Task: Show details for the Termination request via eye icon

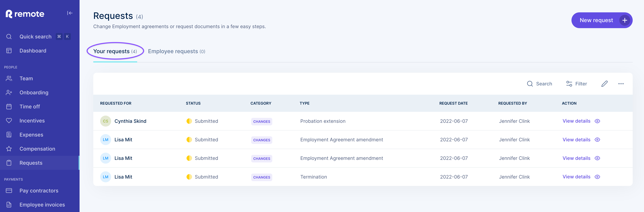Action: (598, 177)
